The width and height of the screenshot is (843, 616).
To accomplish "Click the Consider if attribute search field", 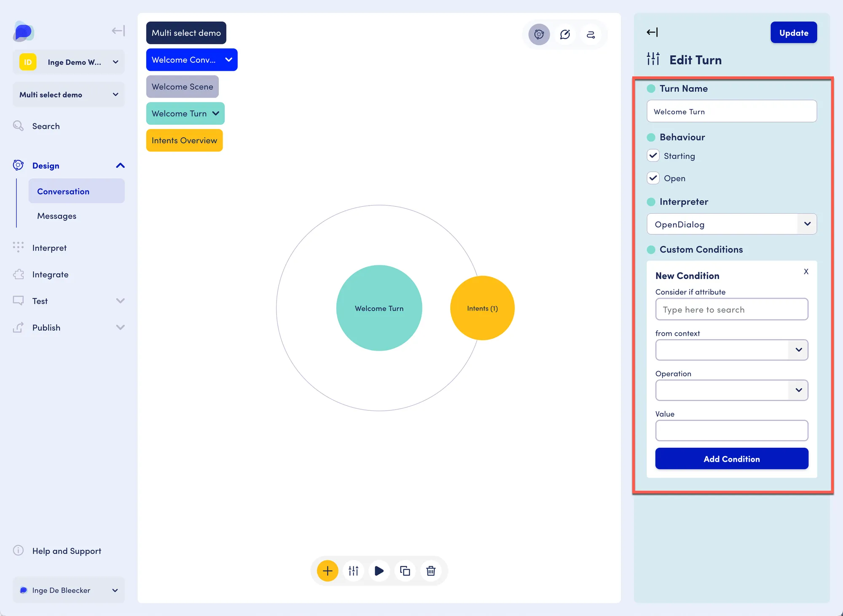I will click(x=732, y=309).
